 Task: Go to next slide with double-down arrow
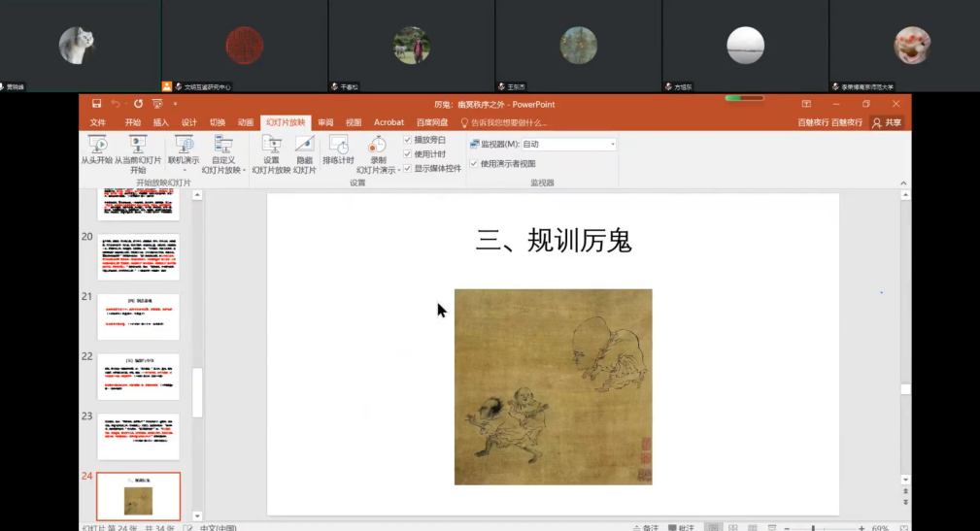click(905, 502)
